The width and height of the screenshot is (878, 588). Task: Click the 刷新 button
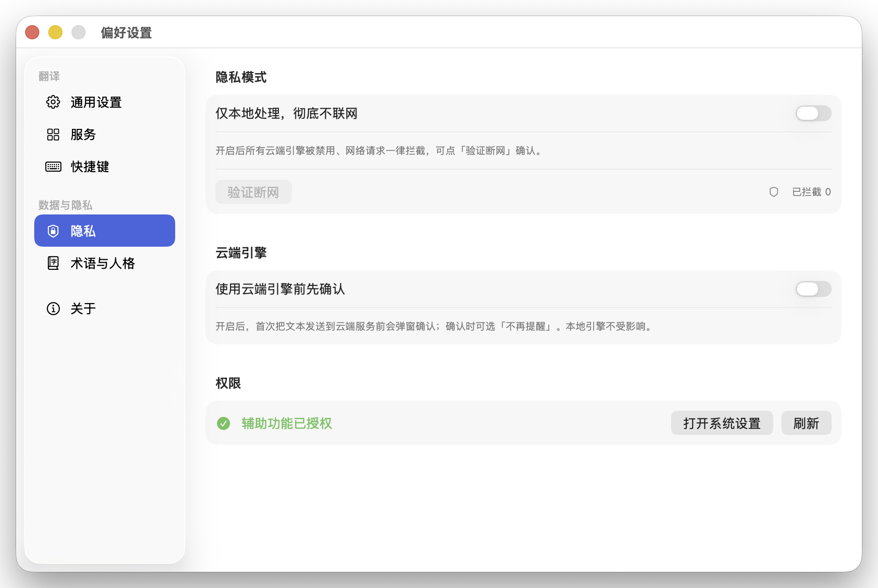tap(806, 423)
